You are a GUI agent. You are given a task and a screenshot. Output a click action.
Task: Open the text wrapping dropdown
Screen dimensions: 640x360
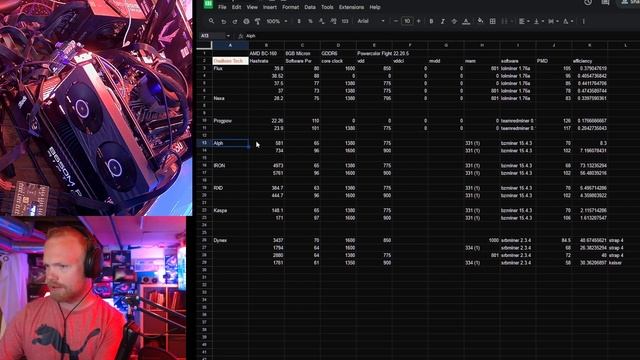pos(553,21)
